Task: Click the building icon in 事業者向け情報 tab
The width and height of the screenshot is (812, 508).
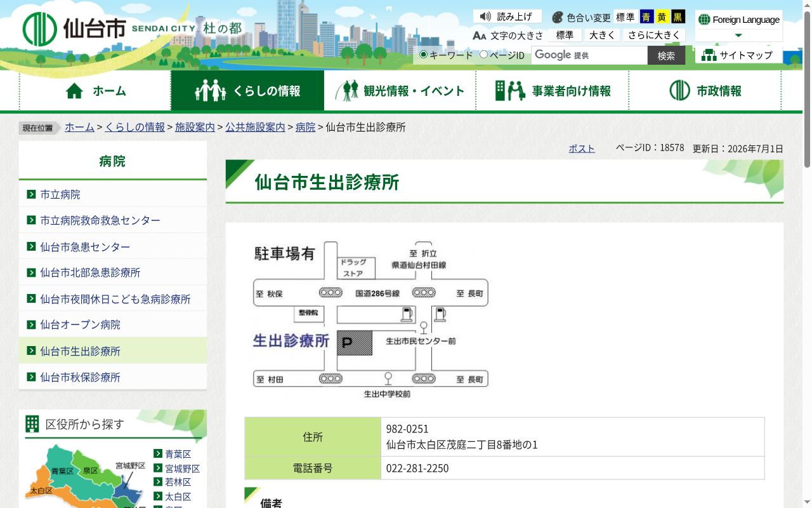Action: point(510,91)
